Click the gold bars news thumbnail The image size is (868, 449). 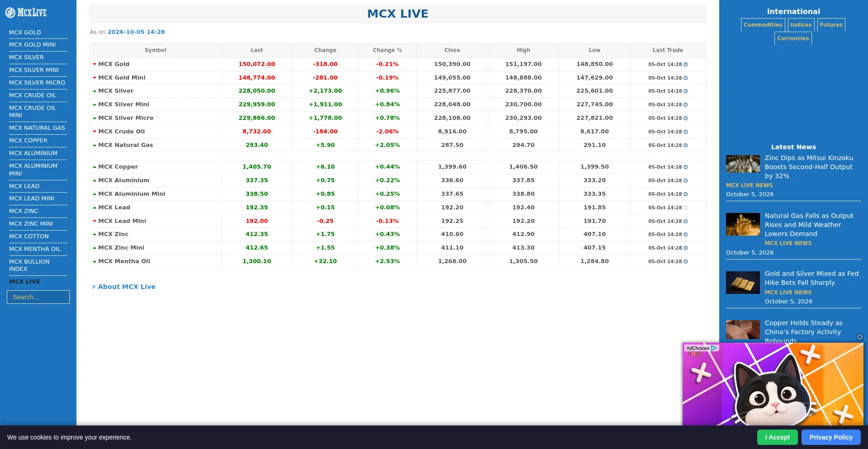pyautogui.click(x=743, y=283)
